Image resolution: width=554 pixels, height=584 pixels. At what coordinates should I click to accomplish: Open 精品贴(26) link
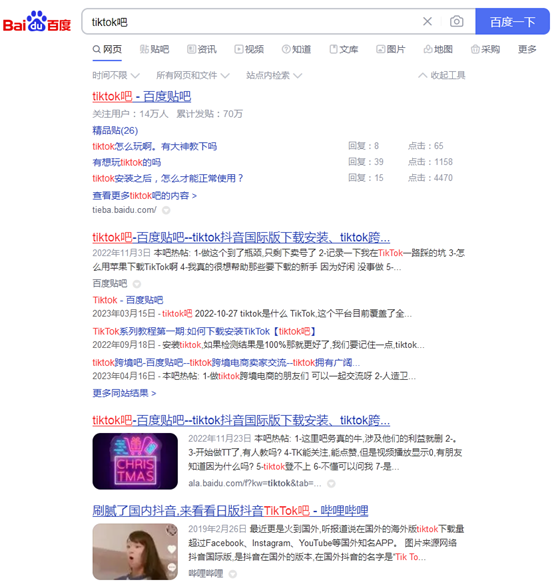(115, 130)
